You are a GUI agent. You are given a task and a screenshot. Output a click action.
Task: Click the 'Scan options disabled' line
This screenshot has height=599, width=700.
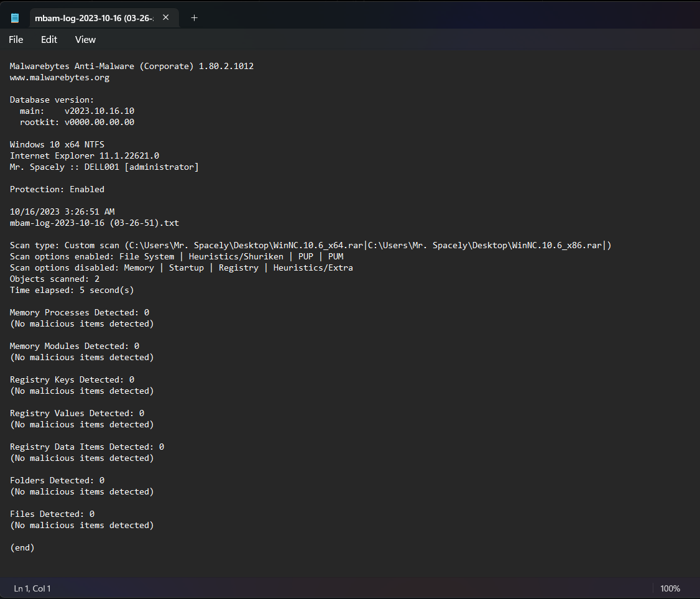coord(182,267)
